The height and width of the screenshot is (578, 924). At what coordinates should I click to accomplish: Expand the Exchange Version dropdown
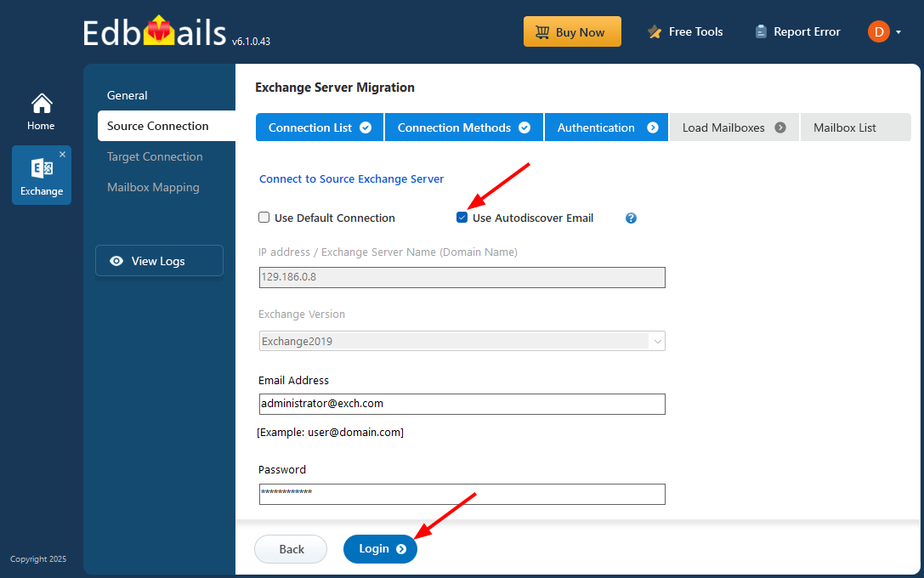[656, 341]
